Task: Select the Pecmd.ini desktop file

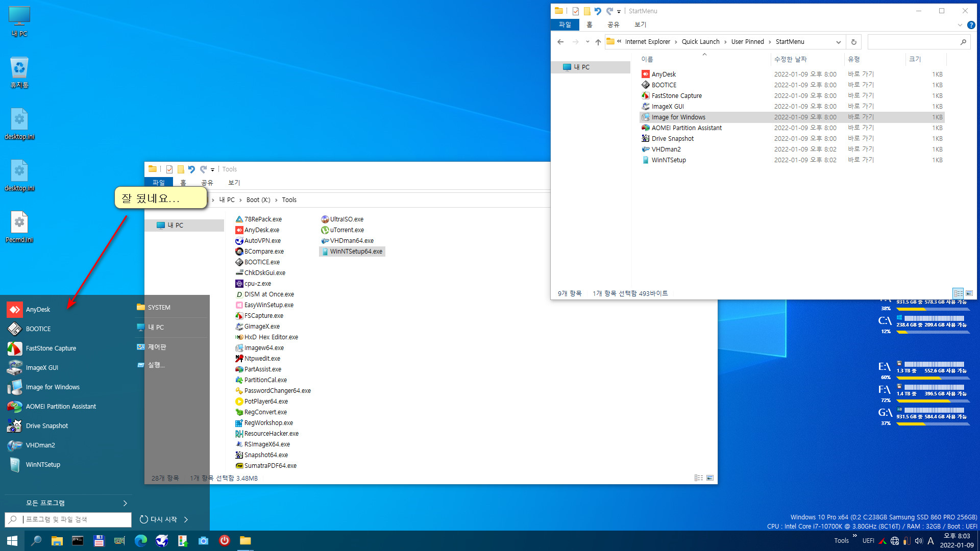Action: click(x=19, y=227)
